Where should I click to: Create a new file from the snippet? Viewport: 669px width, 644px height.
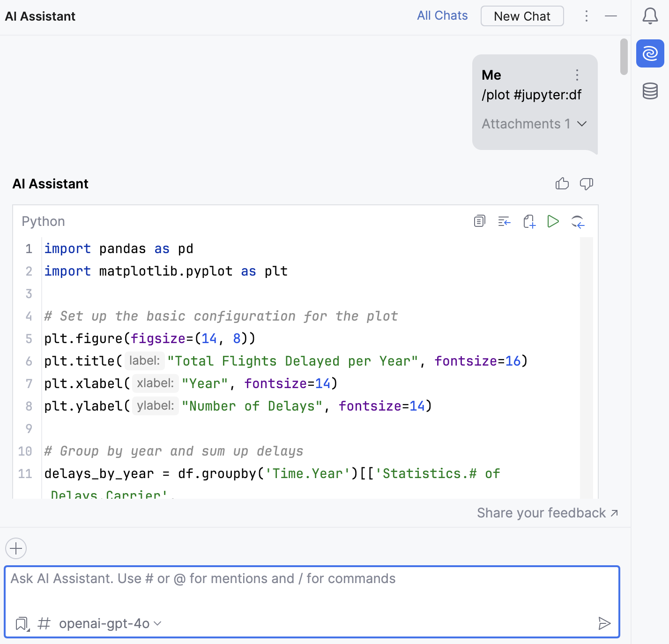[529, 221]
